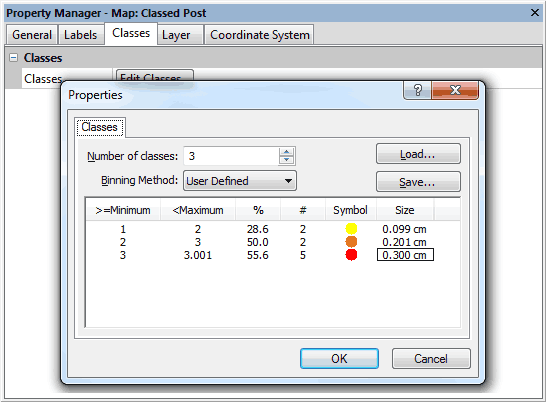546x402 pixels.
Task: Switch to the Labels tab
Action: point(80,35)
